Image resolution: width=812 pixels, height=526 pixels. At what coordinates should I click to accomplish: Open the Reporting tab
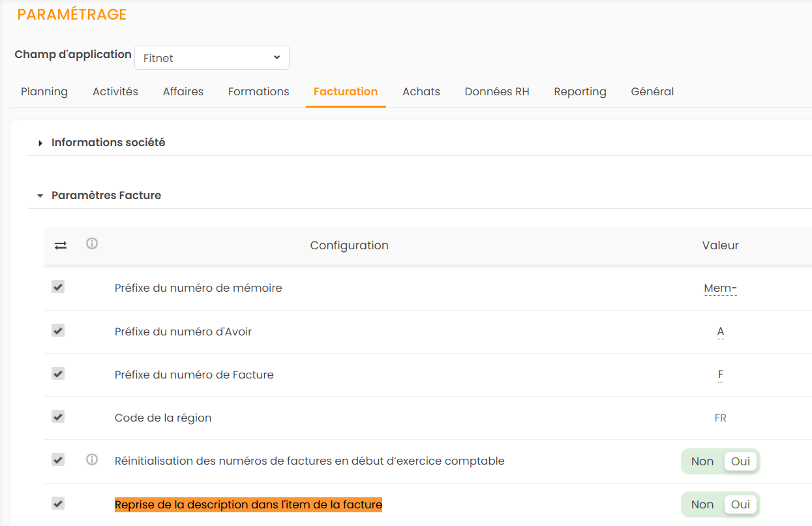point(580,91)
